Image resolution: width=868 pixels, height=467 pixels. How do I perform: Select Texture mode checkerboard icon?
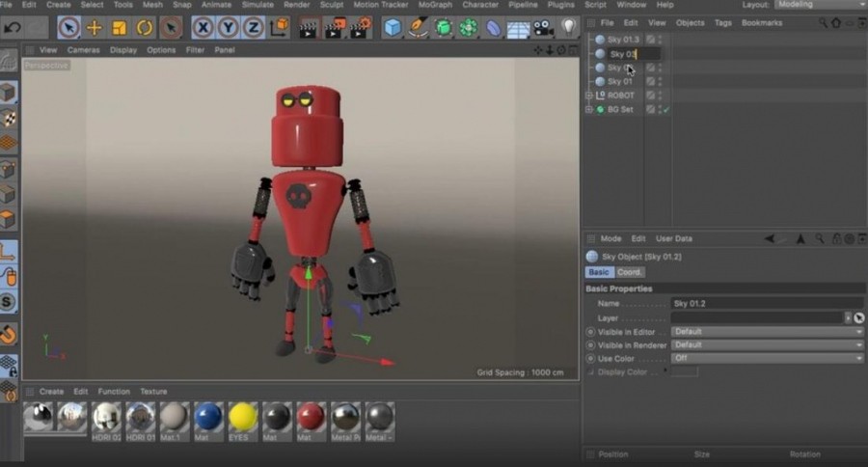[9, 118]
